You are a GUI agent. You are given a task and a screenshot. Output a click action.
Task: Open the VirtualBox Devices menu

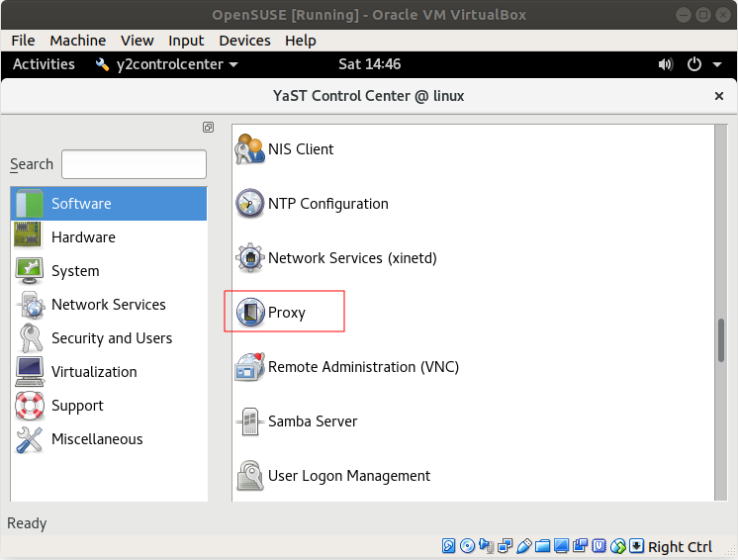[244, 41]
